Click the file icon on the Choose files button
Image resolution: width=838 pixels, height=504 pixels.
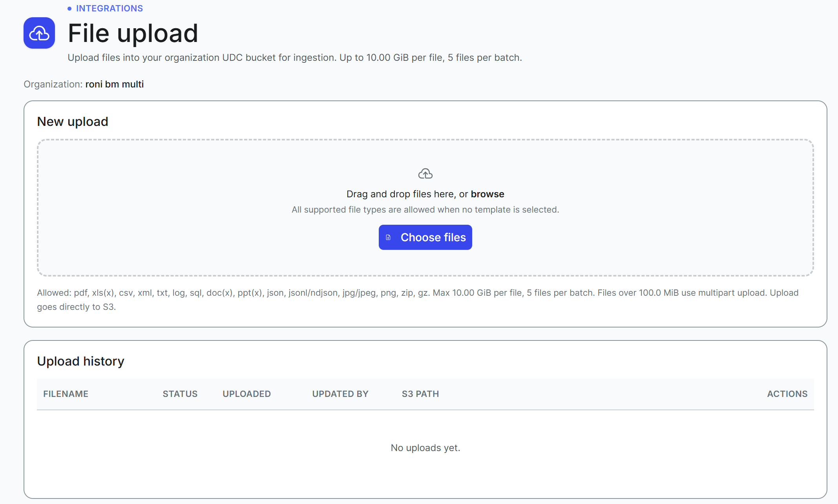coord(388,237)
